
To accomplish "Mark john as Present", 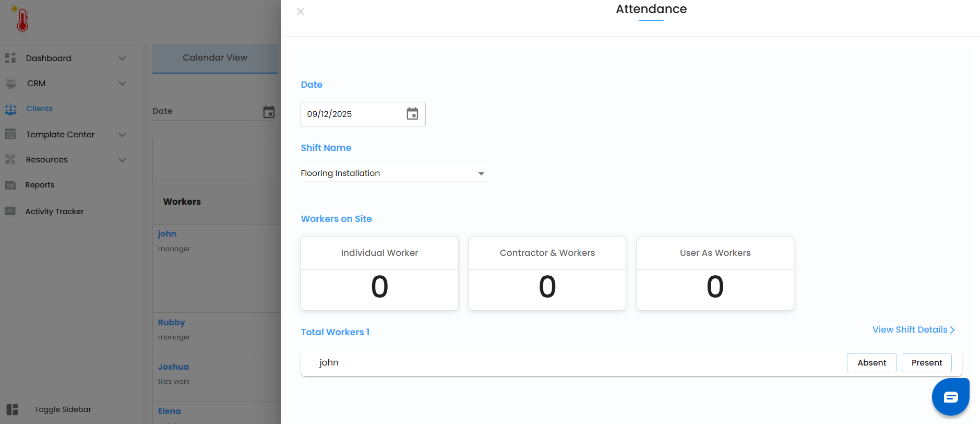I will click(926, 363).
